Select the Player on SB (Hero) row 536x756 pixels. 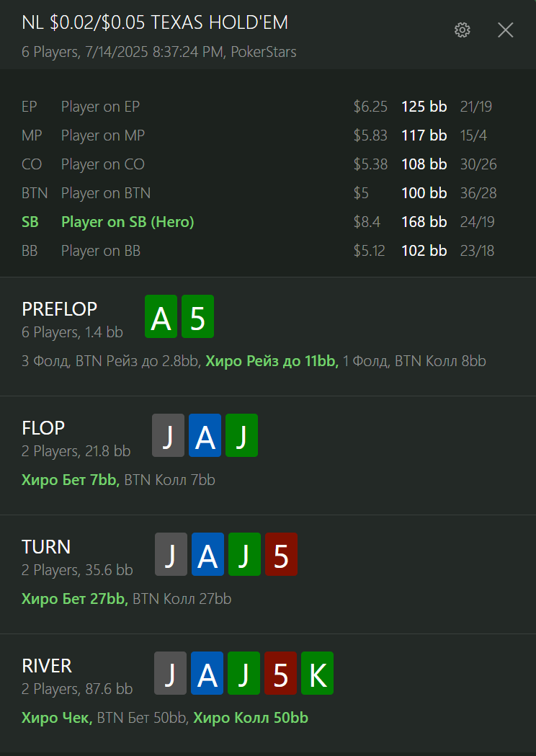click(268, 222)
